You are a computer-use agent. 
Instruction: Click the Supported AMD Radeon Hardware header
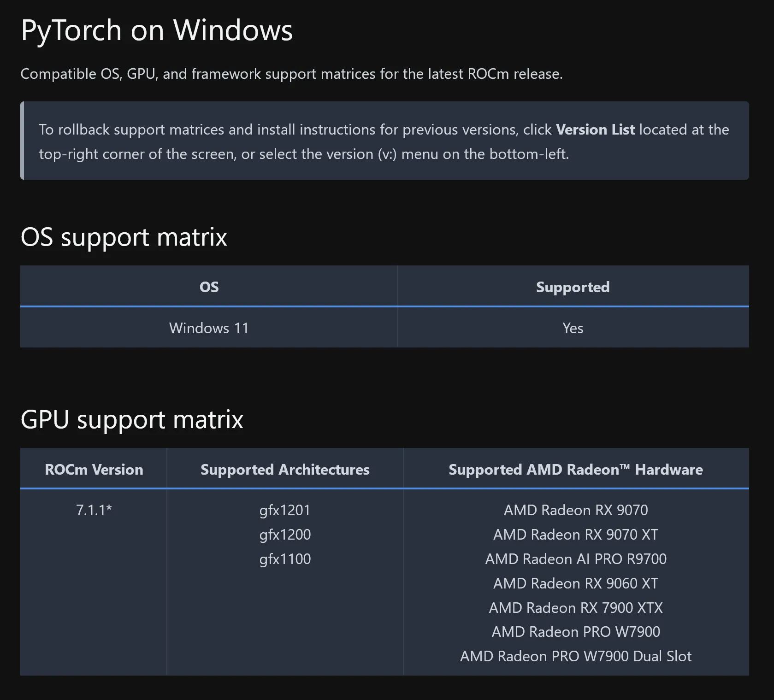click(576, 470)
